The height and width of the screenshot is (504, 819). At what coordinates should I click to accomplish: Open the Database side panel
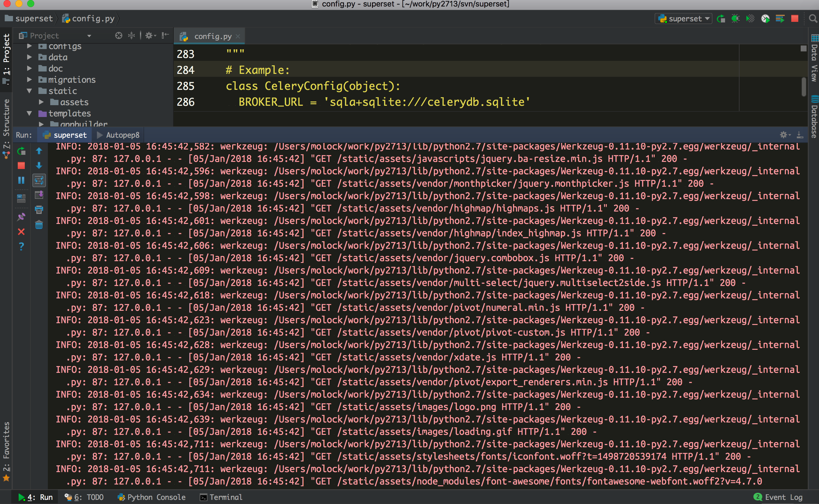814,117
